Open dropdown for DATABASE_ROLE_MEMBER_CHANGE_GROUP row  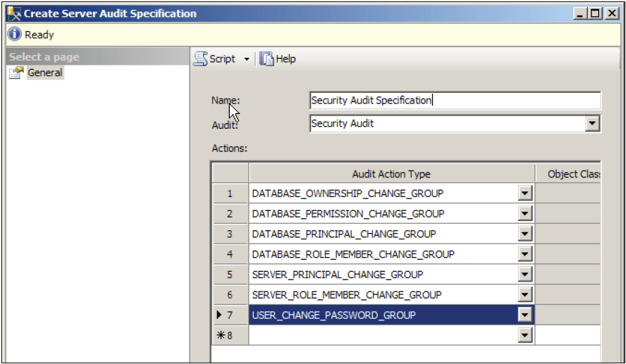pyautogui.click(x=524, y=254)
